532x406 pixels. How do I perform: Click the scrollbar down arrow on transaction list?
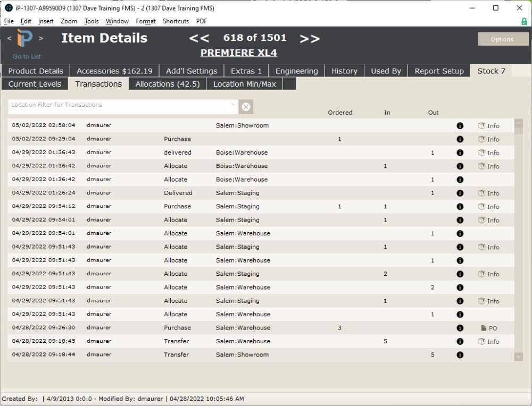click(518, 357)
